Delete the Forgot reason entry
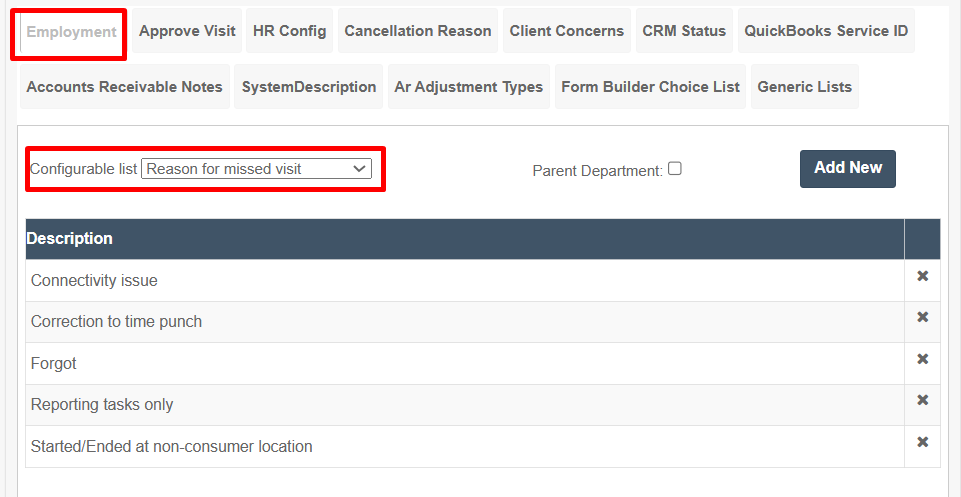 [x=922, y=359]
